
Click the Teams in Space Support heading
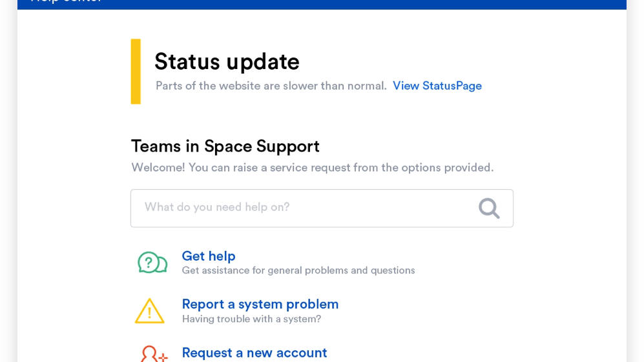coord(225,146)
